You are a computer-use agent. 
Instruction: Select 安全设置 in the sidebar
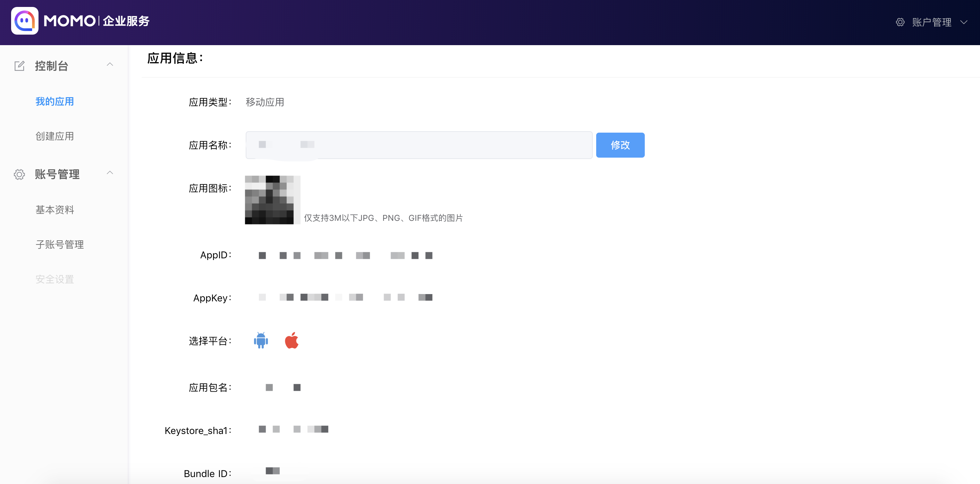[55, 279]
